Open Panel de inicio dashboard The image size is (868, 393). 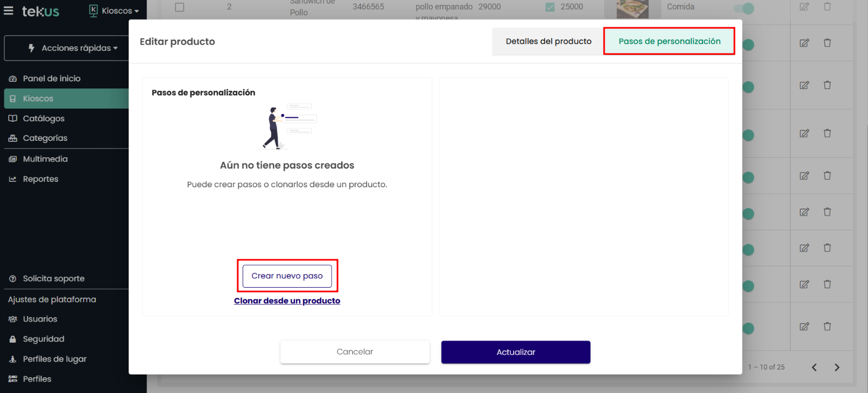click(51, 79)
